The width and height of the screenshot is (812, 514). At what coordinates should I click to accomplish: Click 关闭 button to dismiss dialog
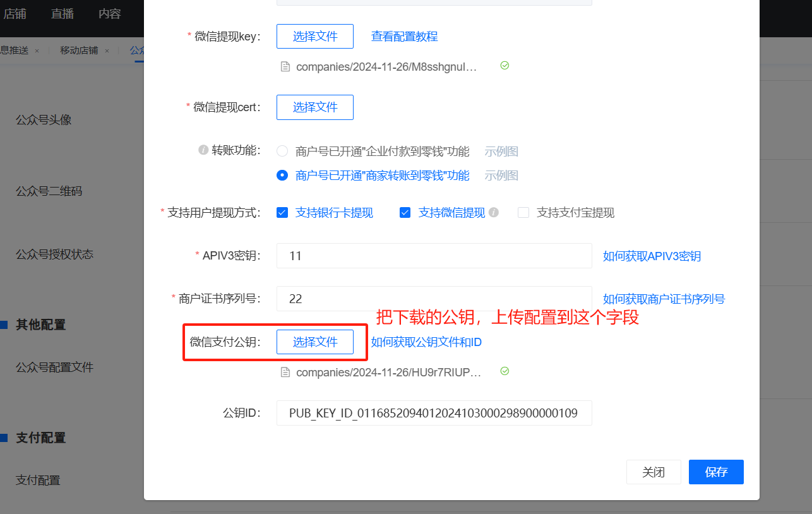(654, 472)
